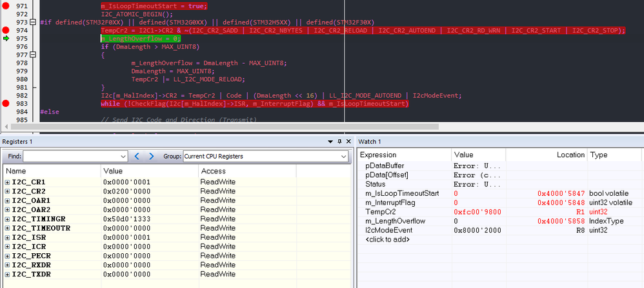Open the Find combo box dropdown
Viewport: 644px width, 288px height.
click(124, 157)
